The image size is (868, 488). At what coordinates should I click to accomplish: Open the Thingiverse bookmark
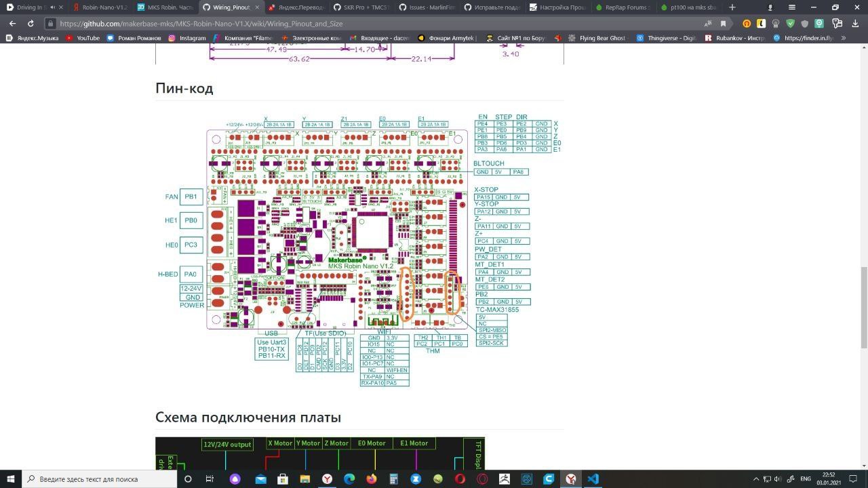[666, 38]
